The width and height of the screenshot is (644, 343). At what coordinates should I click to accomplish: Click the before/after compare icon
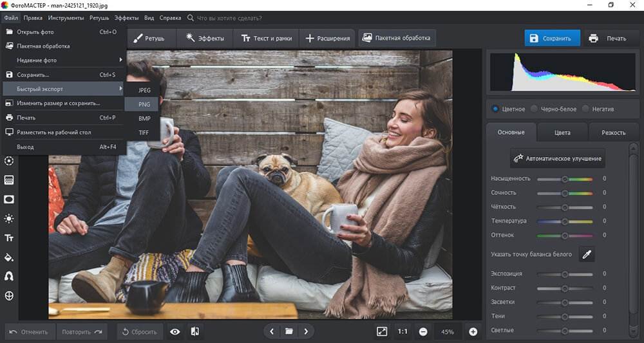click(195, 331)
